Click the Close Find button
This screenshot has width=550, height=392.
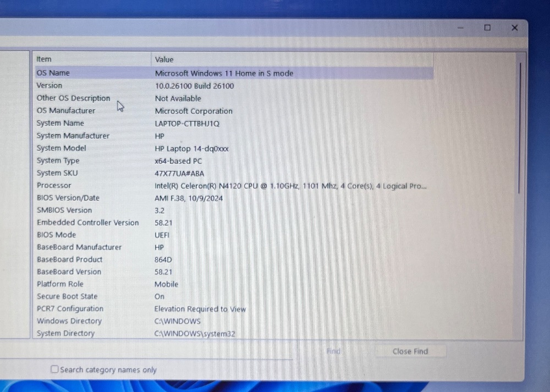click(x=410, y=351)
